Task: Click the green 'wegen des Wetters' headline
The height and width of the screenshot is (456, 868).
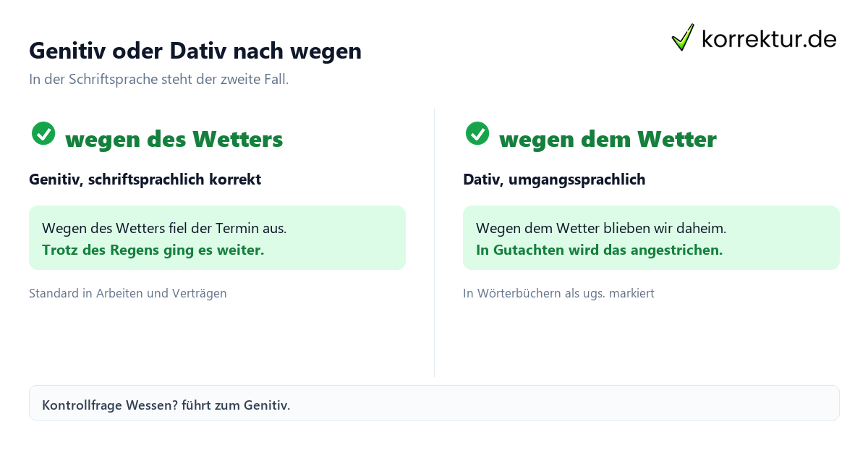Action: click(174, 139)
